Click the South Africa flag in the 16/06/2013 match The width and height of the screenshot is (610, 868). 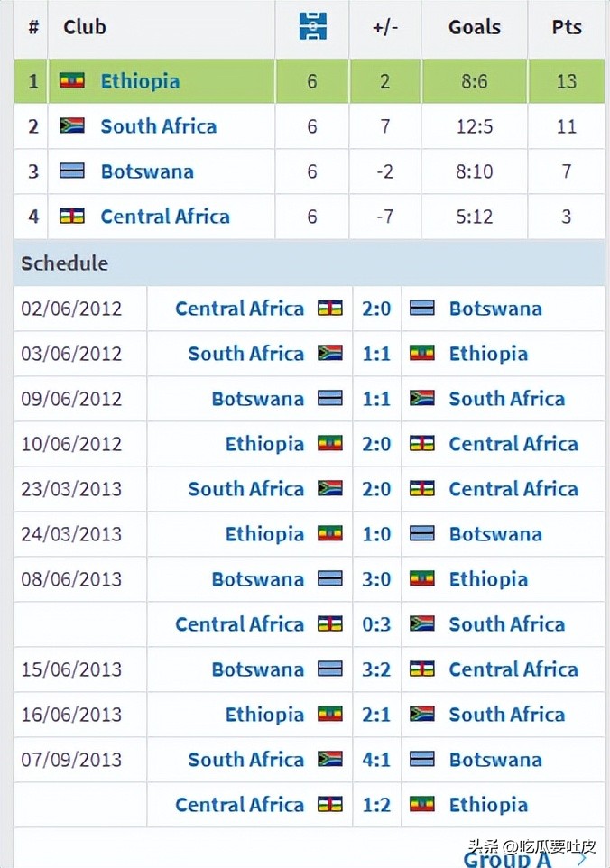422,715
